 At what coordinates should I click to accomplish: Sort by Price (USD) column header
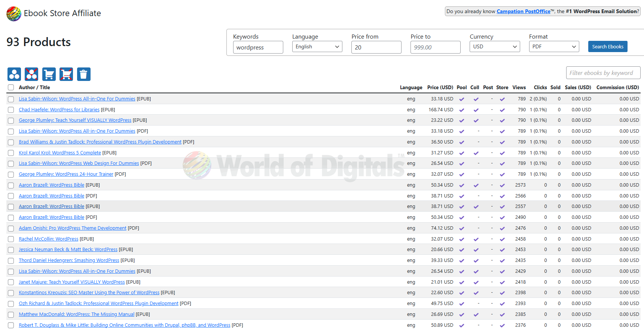coord(440,87)
